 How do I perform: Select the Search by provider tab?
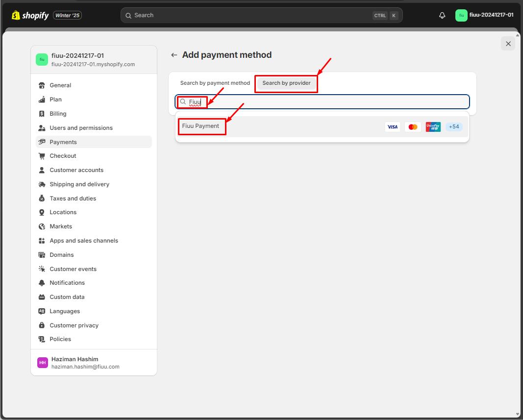286,83
